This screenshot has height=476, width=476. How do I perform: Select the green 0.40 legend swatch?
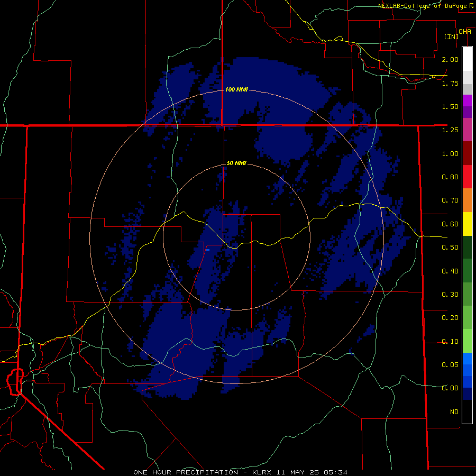tap(467, 271)
